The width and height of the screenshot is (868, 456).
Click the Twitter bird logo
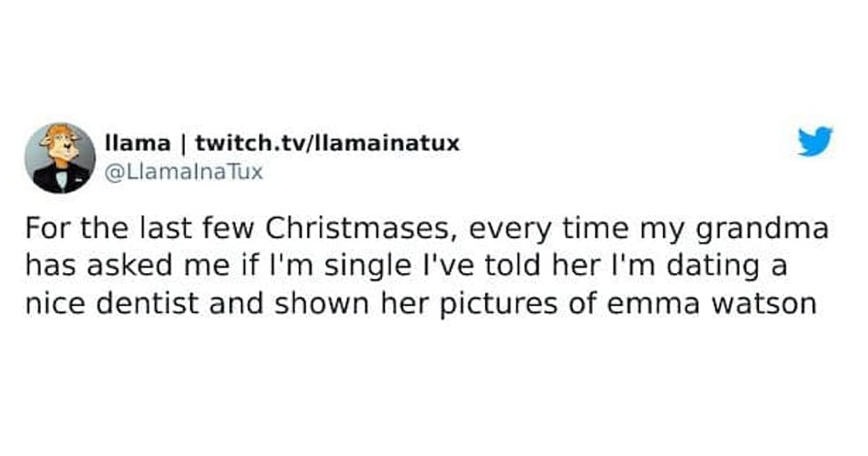tap(814, 141)
